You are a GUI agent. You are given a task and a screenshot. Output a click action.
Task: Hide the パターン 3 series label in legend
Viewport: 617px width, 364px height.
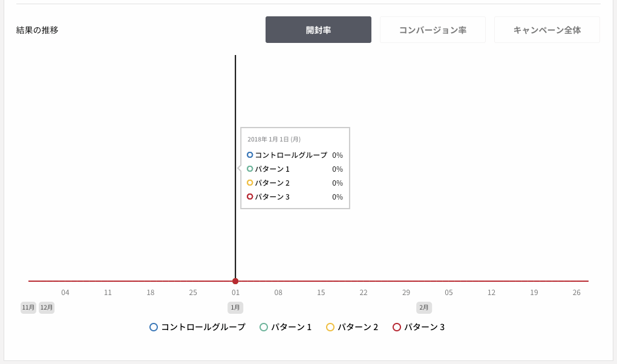tap(424, 327)
